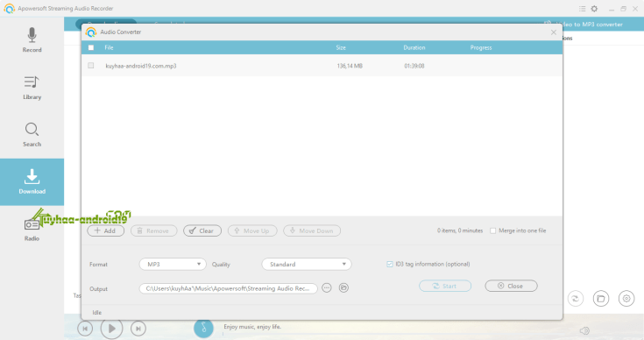Screen dimensions: 644x340
Task: Open the Search section in sidebar
Action: [x=32, y=135]
